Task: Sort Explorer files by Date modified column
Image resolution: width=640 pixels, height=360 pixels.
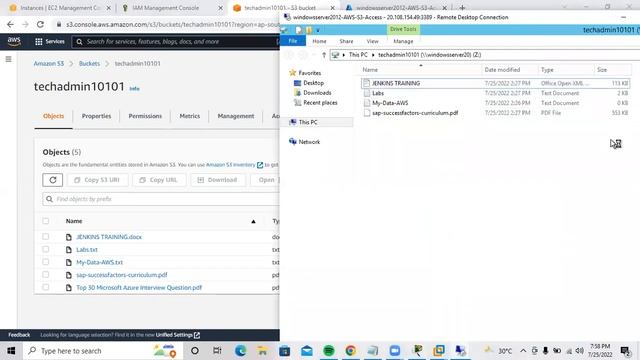Action: click(502, 70)
